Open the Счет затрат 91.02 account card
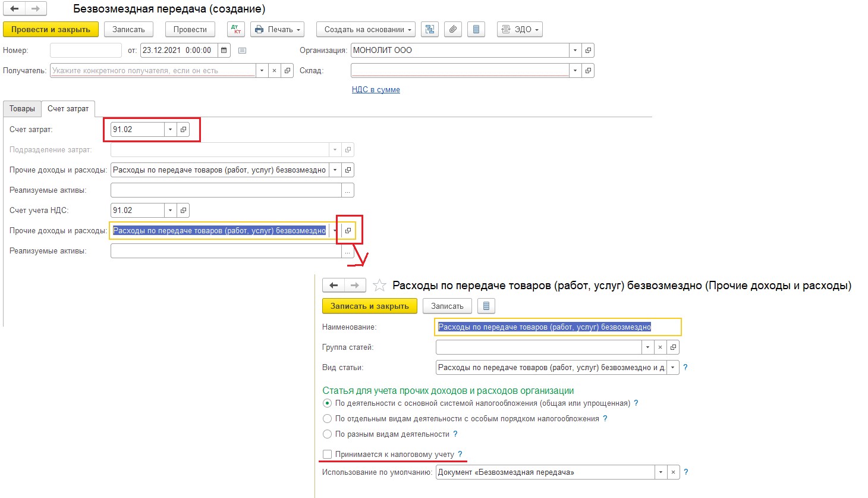The height and width of the screenshot is (498, 868). pos(183,129)
